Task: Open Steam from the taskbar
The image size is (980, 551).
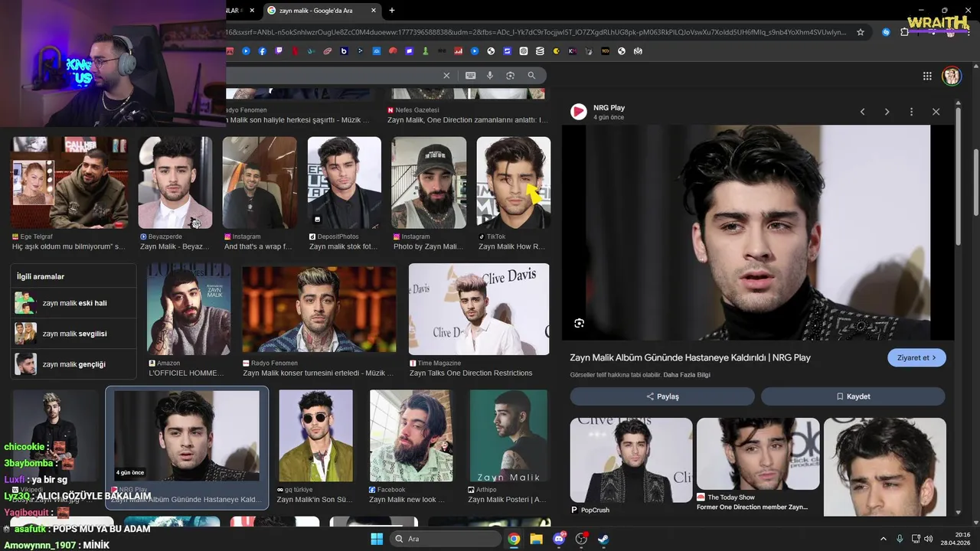Action: (603, 539)
